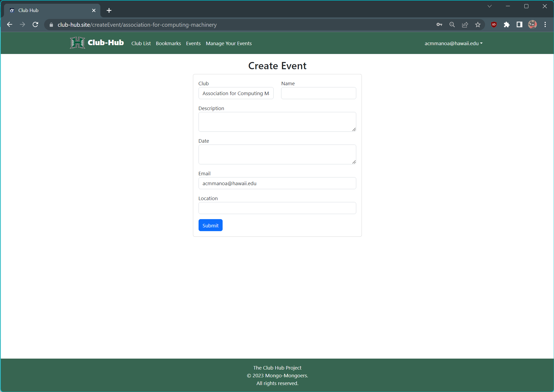Go to Club-Hub home via brand text
Screen dimensions: 554x392
(106, 43)
